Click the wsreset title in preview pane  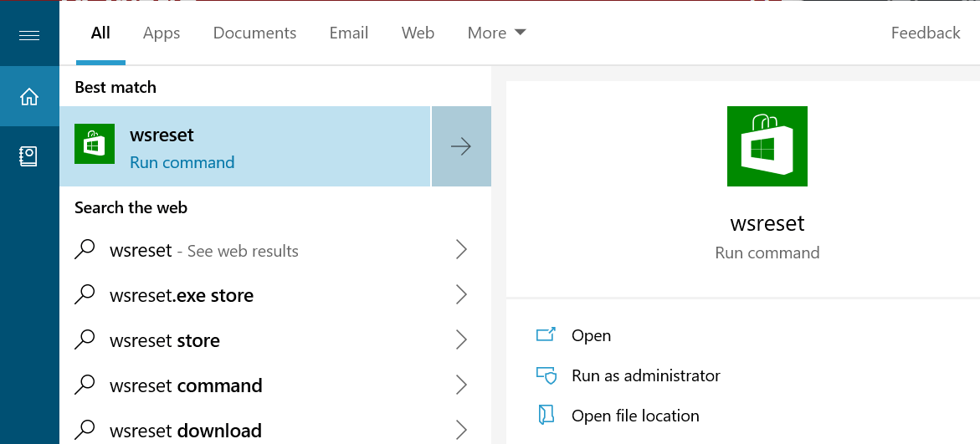click(x=767, y=223)
